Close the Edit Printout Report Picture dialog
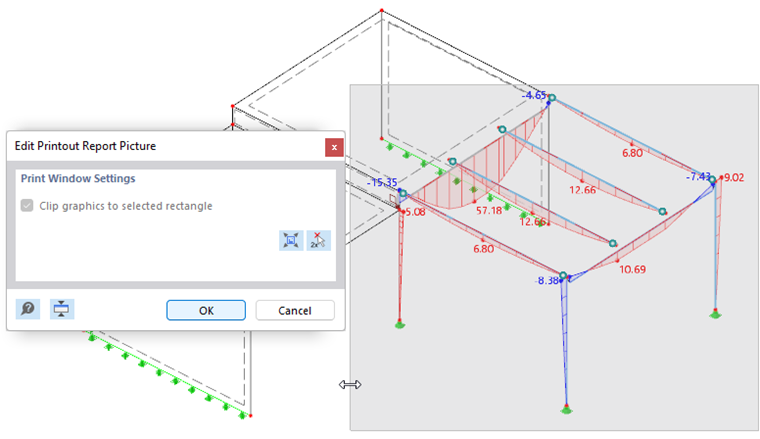Viewport: 760px width, 439px height. tap(334, 147)
